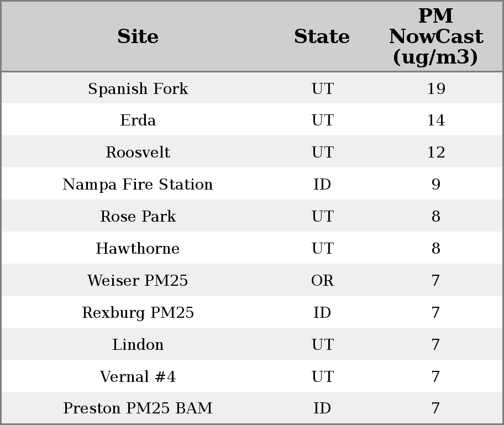Select the Erda site cell
504x425 pixels.
(x=138, y=120)
